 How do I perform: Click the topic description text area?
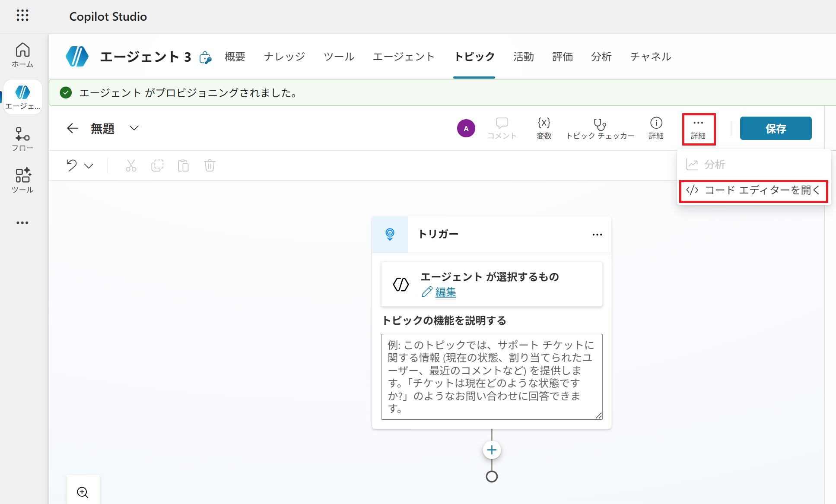(x=492, y=376)
